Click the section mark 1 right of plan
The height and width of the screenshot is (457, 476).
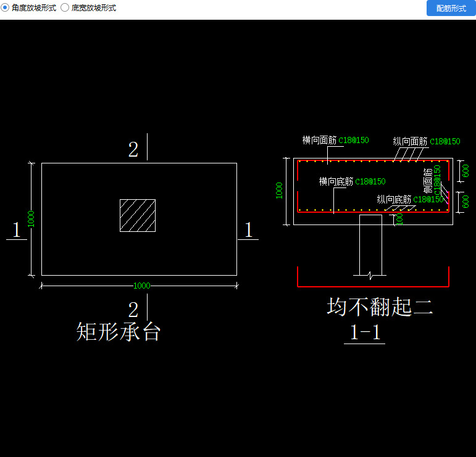pyautogui.click(x=249, y=229)
